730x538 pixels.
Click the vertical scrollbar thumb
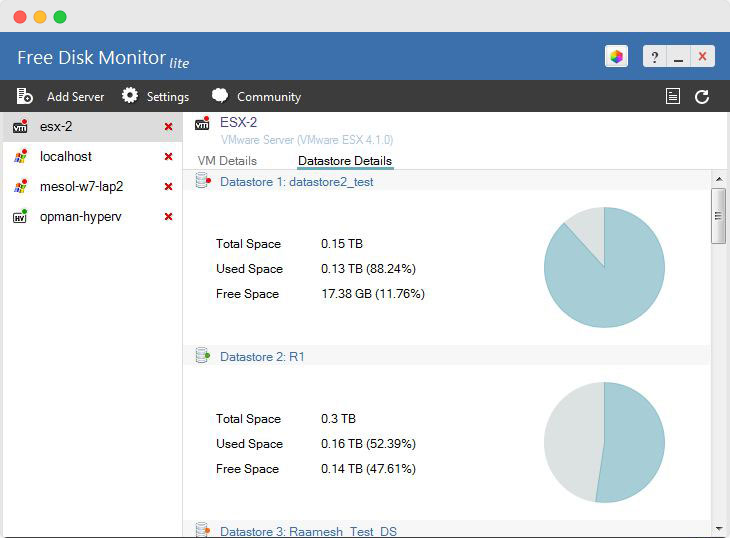coord(718,215)
